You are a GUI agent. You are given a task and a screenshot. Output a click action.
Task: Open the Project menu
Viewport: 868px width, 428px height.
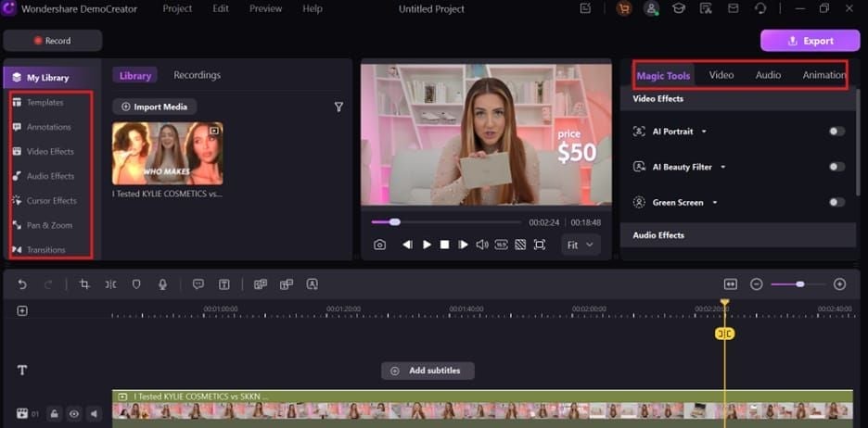pos(177,9)
